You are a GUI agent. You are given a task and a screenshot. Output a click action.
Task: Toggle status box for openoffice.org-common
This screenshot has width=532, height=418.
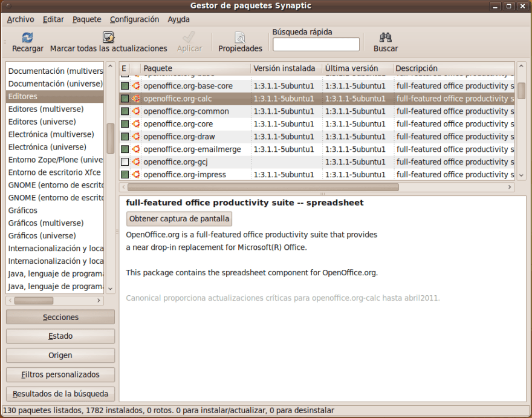pyautogui.click(x=125, y=111)
